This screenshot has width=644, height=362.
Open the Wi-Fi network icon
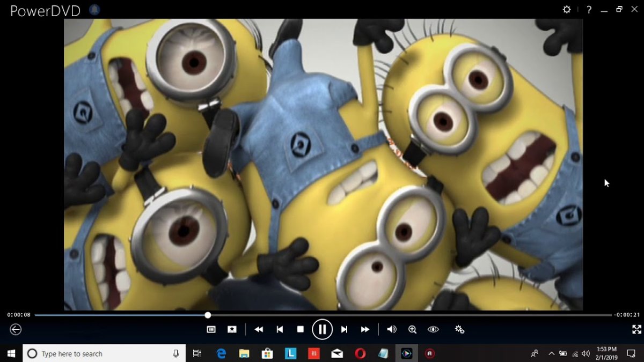click(x=575, y=353)
